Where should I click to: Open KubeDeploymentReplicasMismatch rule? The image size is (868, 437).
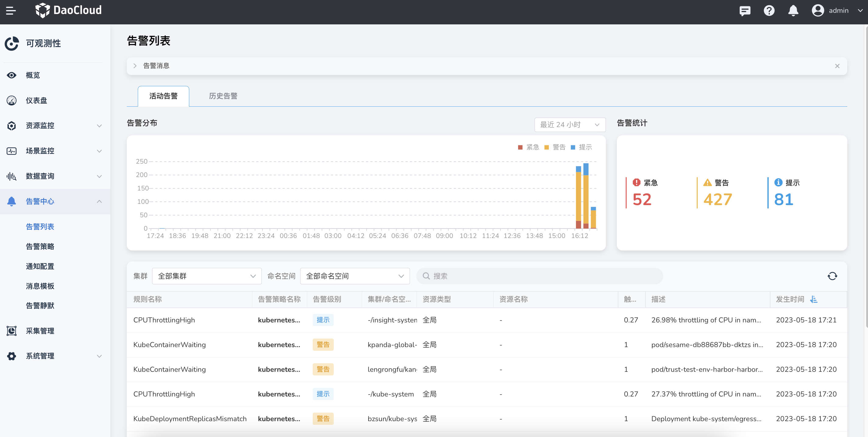click(190, 419)
